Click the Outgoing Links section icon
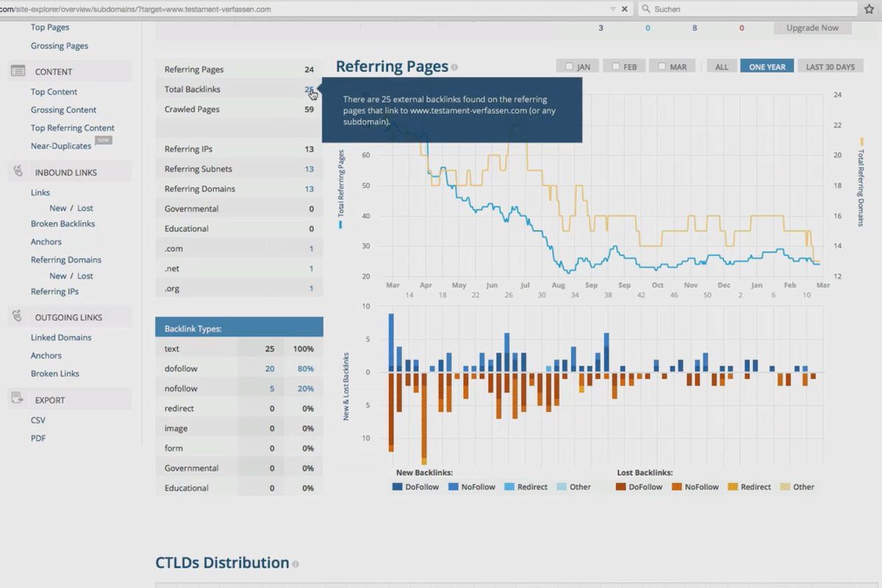882x588 pixels. click(x=18, y=317)
